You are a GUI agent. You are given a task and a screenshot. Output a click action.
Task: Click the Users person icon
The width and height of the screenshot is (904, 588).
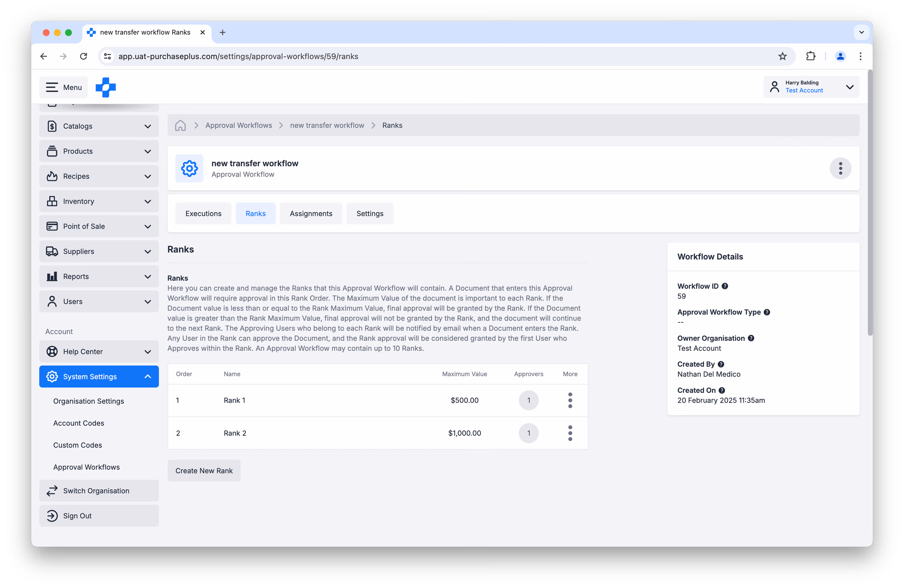[52, 301]
